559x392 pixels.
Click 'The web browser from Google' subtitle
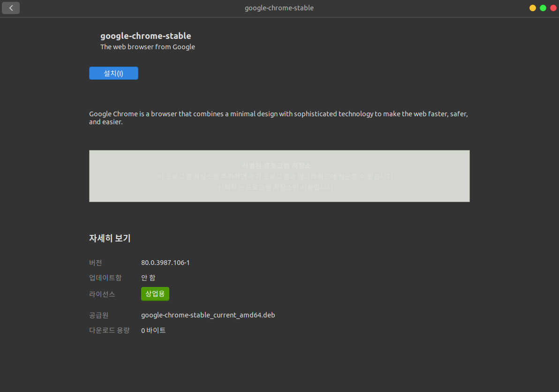coord(148,47)
